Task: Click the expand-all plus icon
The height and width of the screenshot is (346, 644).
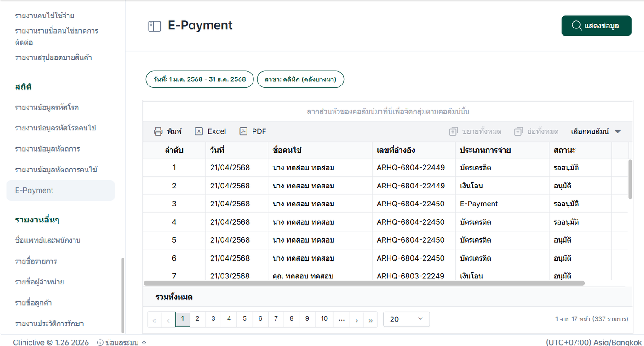Action: point(453,131)
